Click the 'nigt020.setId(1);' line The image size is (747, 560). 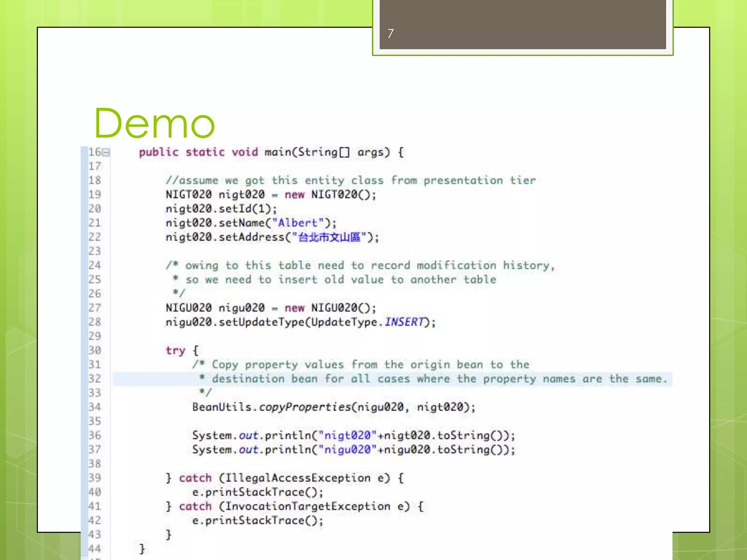coord(221,209)
